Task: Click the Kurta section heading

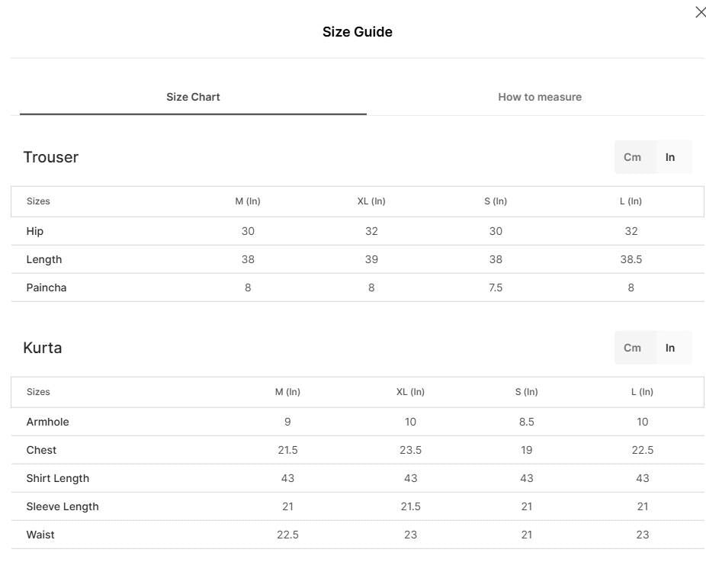Action: click(43, 348)
